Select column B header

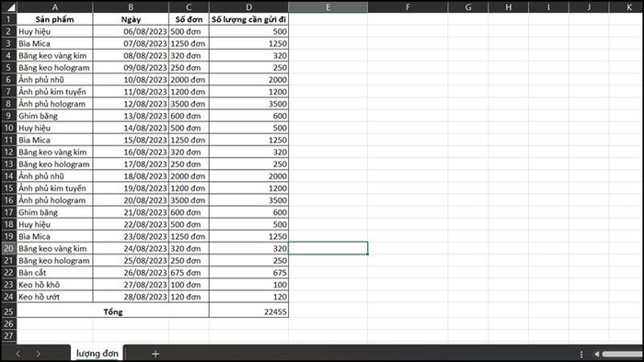[131, 7]
